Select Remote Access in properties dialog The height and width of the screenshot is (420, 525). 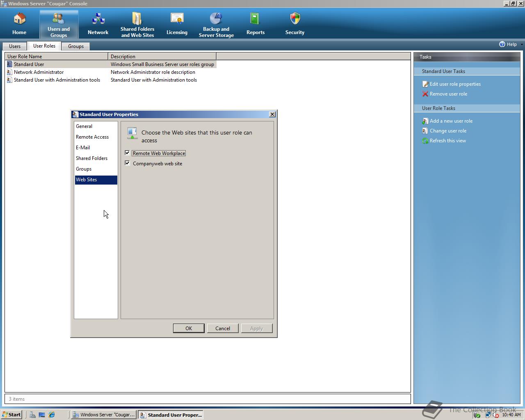pyautogui.click(x=96, y=137)
